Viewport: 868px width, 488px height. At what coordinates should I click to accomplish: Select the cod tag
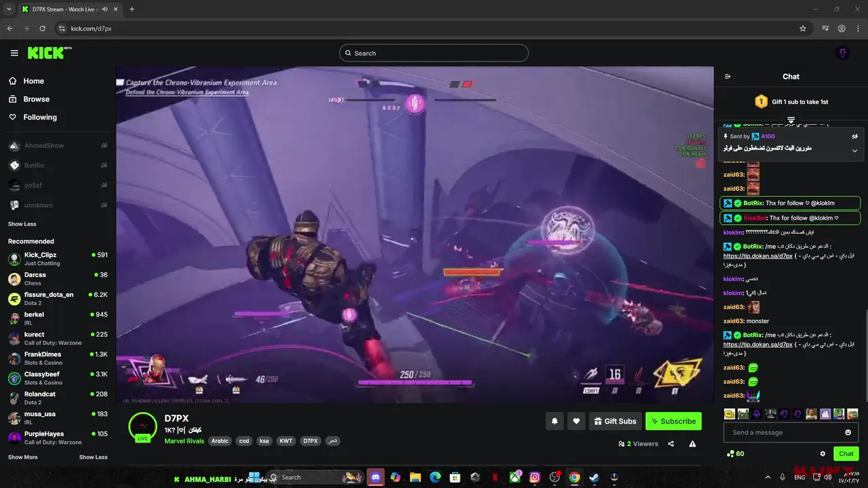tap(244, 441)
